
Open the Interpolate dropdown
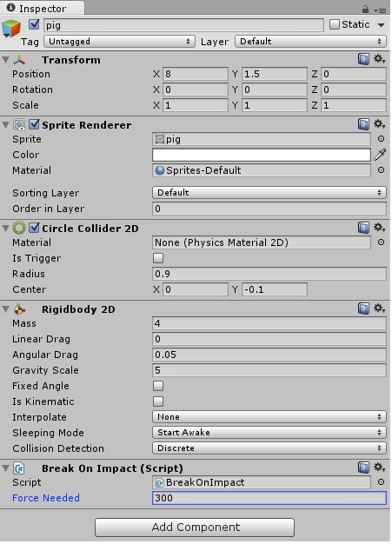click(x=269, y=416)
